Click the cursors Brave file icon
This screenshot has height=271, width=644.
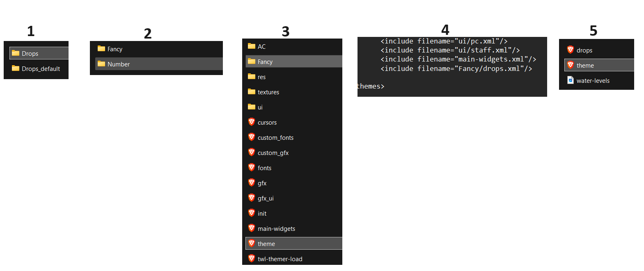[252, 122]
